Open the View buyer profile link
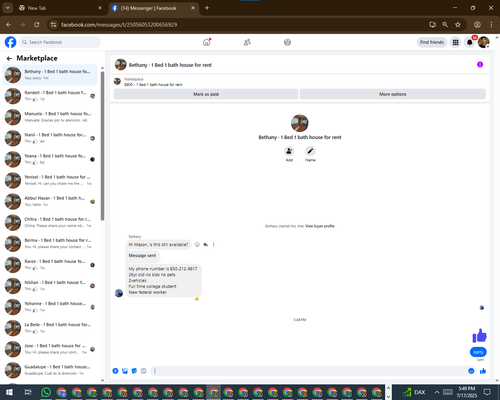Viewport: 500px width, 400px height. [x=320, y=226]
